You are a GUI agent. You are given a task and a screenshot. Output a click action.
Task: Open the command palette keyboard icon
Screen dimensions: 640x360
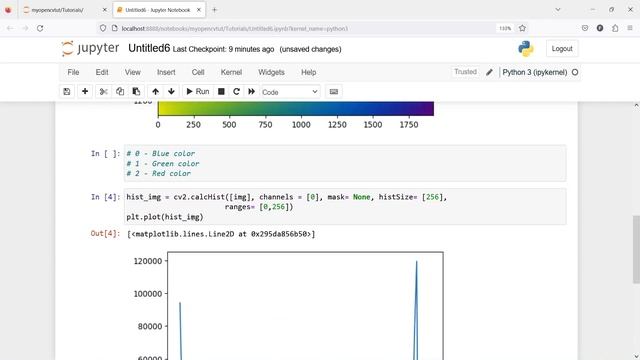(x=334, y=91)
